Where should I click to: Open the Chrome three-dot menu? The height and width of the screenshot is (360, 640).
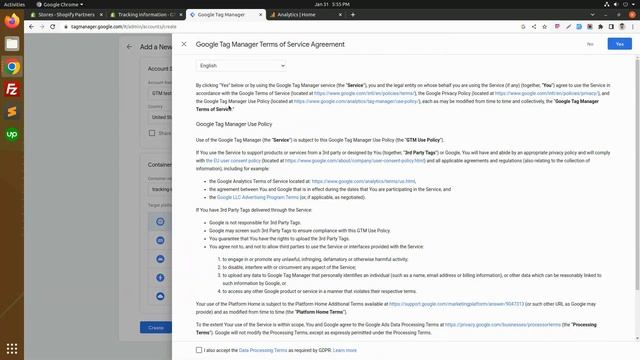[633, 27]
